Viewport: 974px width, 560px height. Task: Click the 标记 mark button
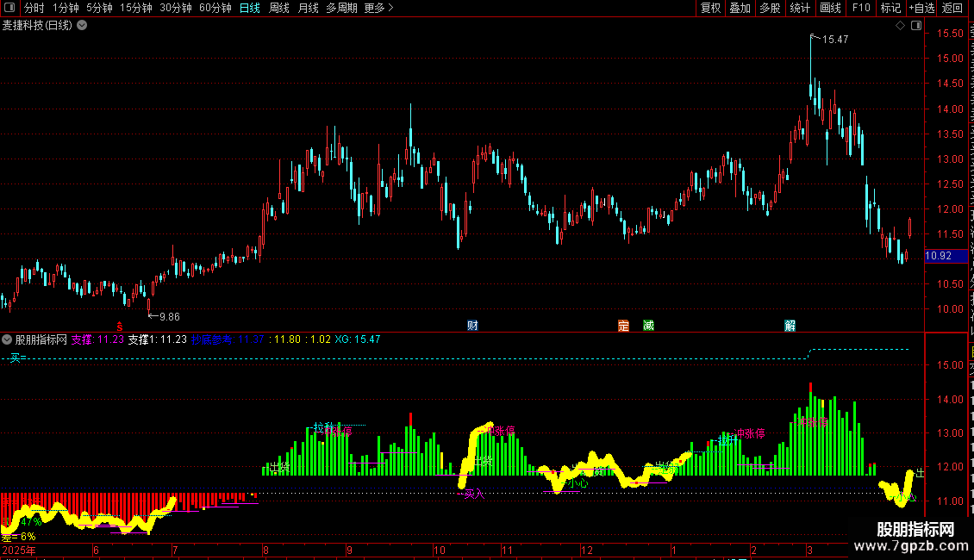click(x=890, y=8)
